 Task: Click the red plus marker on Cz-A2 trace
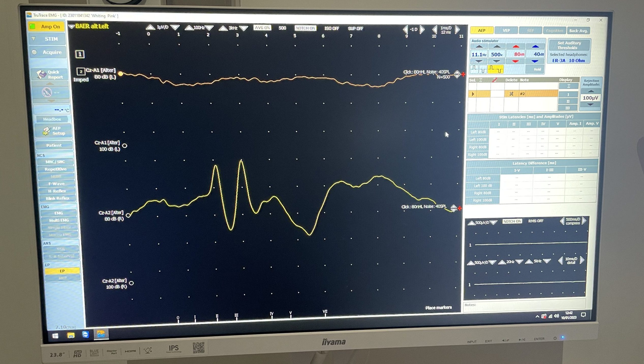coord(459,208)
